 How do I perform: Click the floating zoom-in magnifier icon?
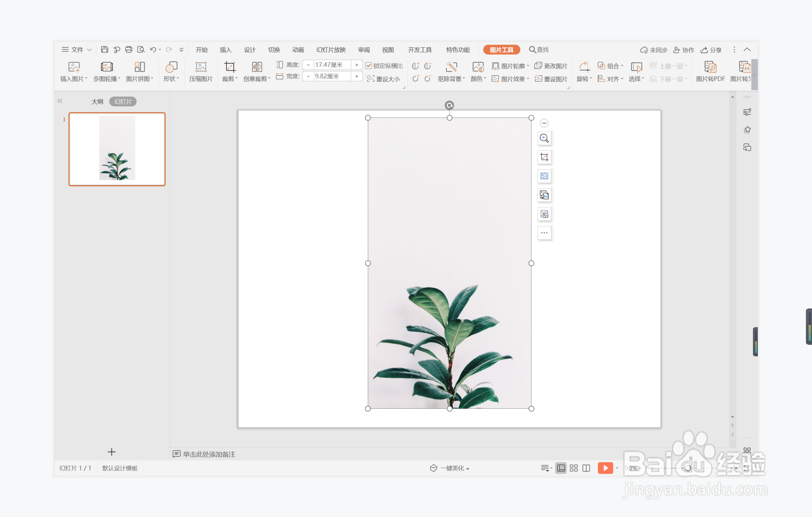[544, 138]
